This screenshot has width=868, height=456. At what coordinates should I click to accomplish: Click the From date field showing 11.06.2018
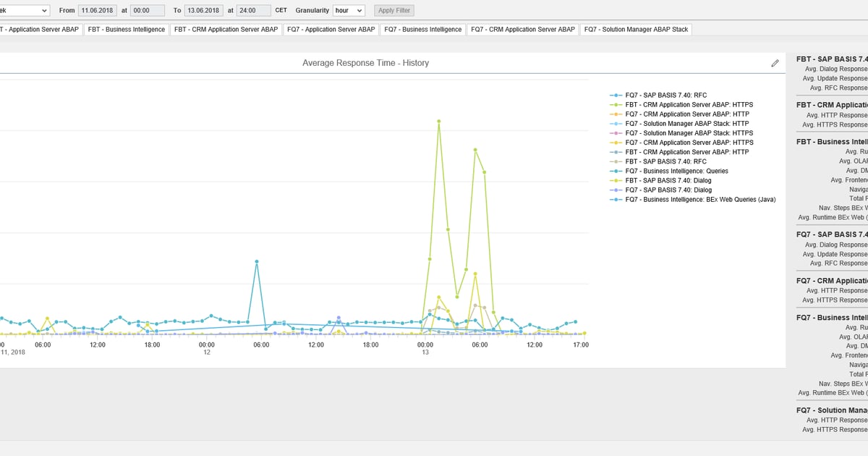98,10
